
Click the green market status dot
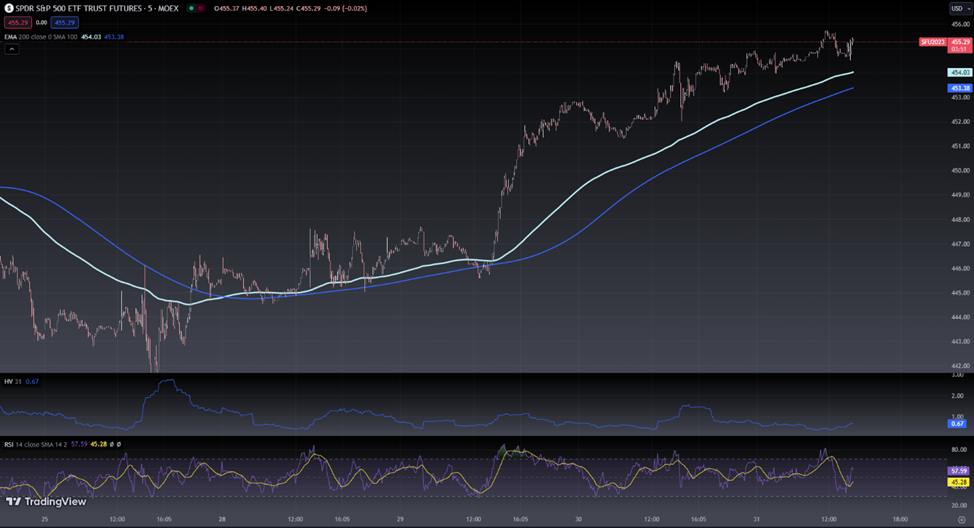(x=191, y=9)
